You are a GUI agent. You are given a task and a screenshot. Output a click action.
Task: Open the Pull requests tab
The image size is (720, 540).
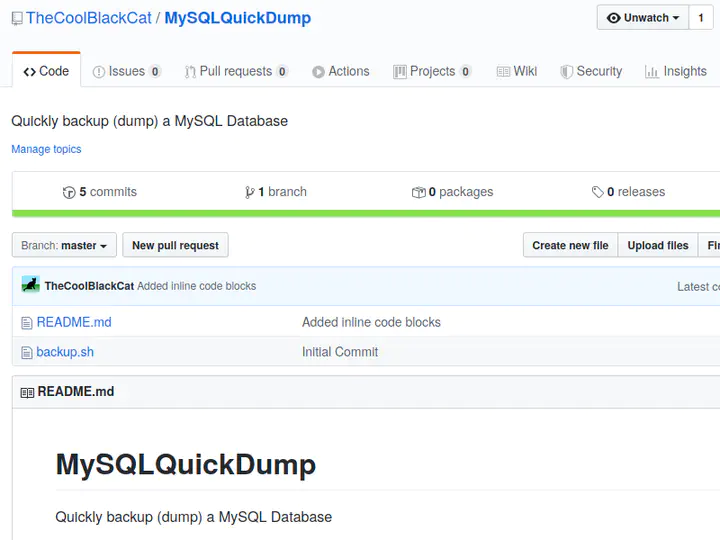coord(236,71)
